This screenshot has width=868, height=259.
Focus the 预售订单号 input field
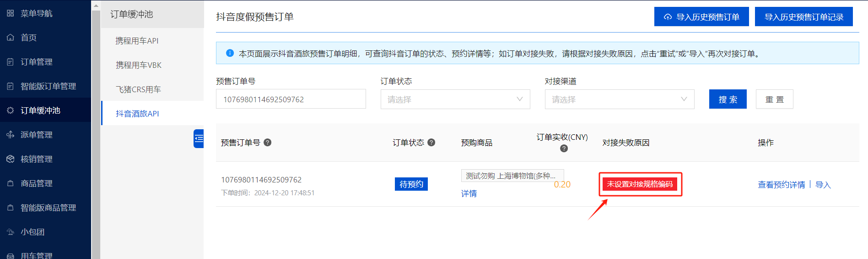click(x=291, y=99)
